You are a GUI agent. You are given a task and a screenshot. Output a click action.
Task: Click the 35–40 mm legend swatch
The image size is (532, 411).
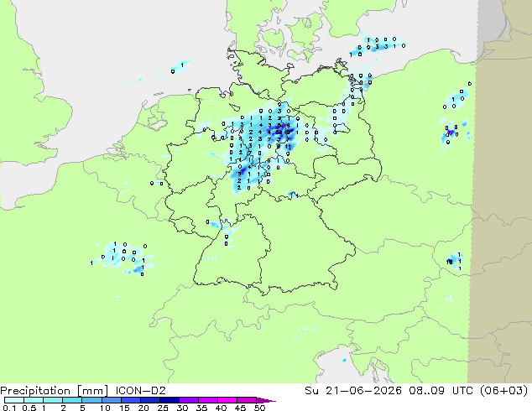pyautogui.click(x=207, y=400)
